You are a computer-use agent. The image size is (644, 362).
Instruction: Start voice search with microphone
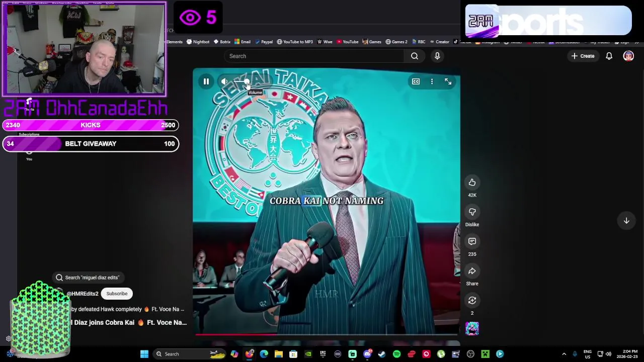pyautogui.click(x=437, y=56)
